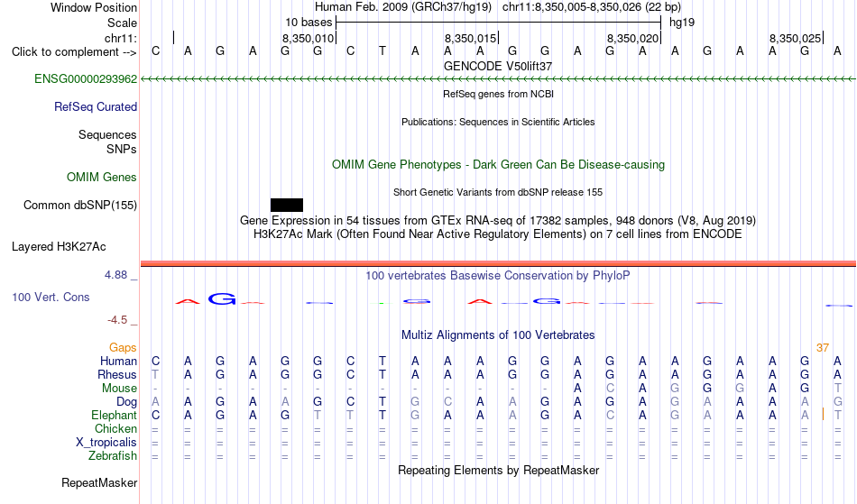Click the chr11: ruler label
The height and width of the screenshot is (504, 857).
click(x=120, y=38)
